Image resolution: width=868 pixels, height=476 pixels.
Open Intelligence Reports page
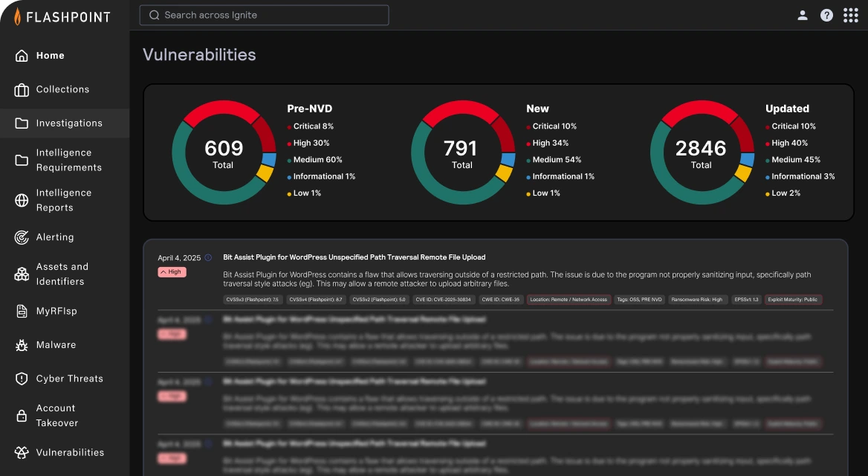(x=65, y=200)
